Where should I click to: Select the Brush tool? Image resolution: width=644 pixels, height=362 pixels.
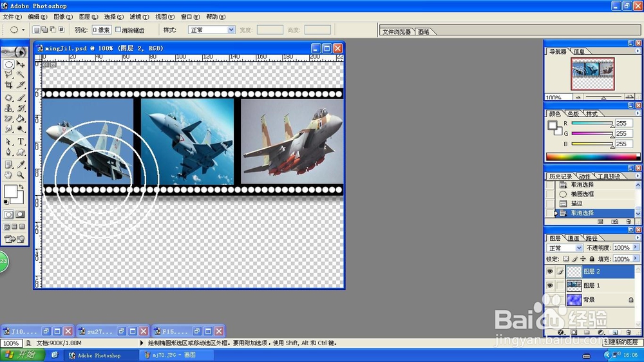pyautogui.click(x=21, y=98)
